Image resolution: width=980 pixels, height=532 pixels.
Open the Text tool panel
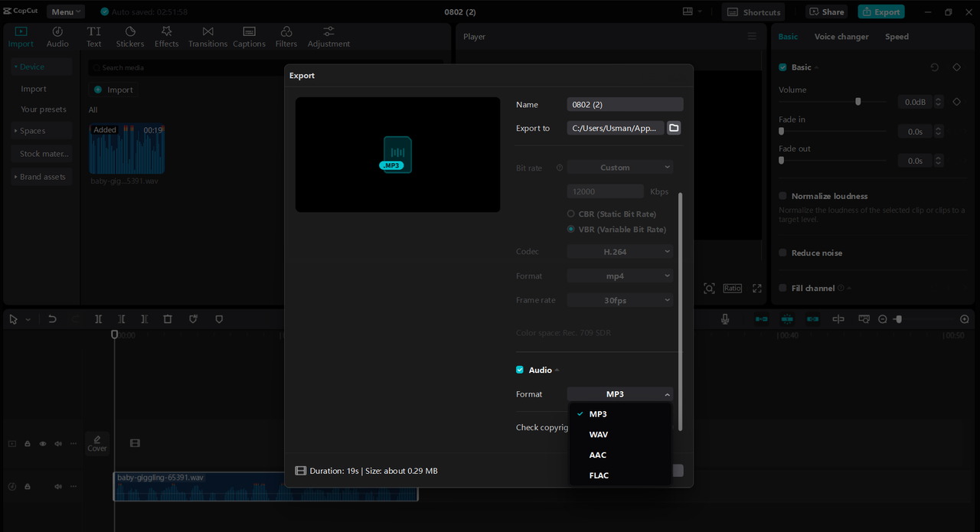tap(93, 36)
